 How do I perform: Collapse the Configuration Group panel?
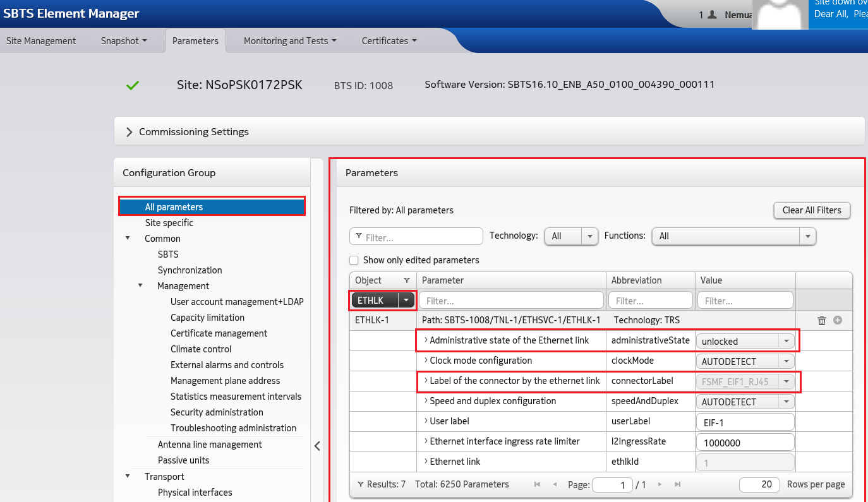pos(317,445)
